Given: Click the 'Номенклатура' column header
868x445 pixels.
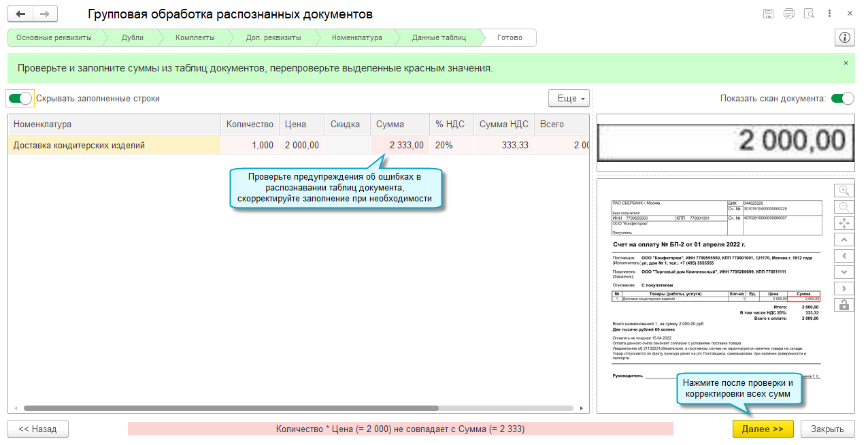Looking at the screenshot, I should coord(114,125).
